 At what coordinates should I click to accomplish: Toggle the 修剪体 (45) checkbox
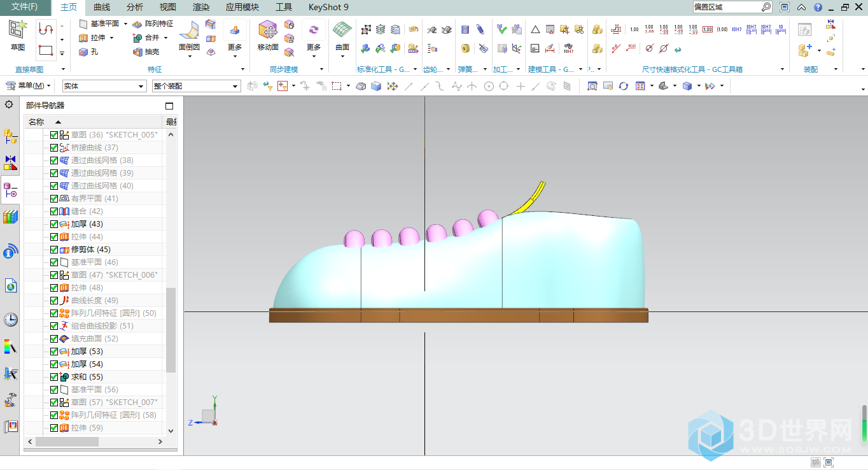point(53,250)
